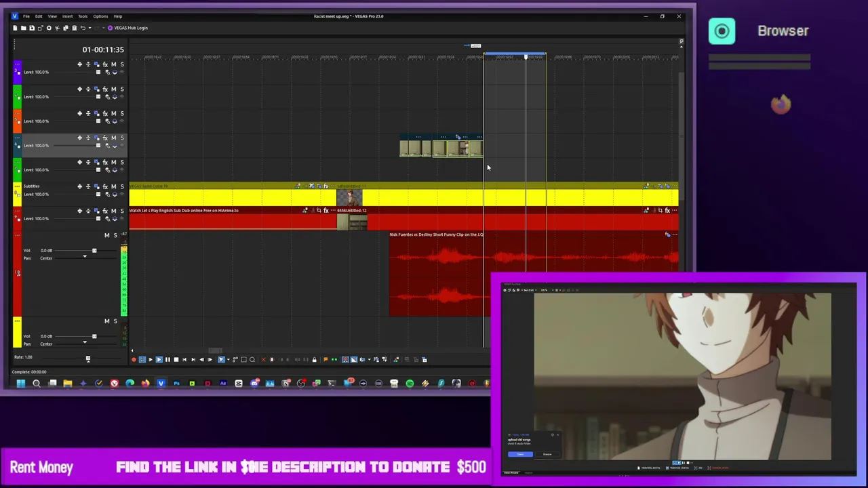868x488 pixels.
Task: Solo the yellow audio track
Action: point(115,321)
